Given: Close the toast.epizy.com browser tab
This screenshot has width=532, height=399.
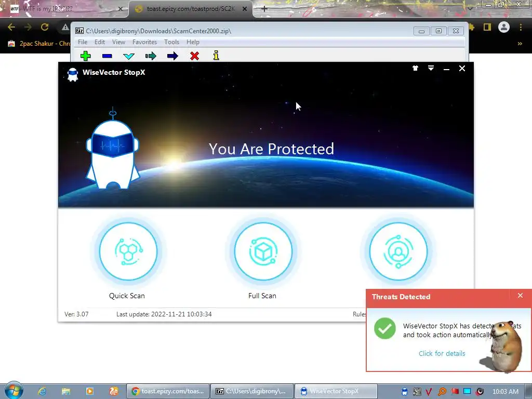Looking at the screenshot, I should click(x=245, y=9).
